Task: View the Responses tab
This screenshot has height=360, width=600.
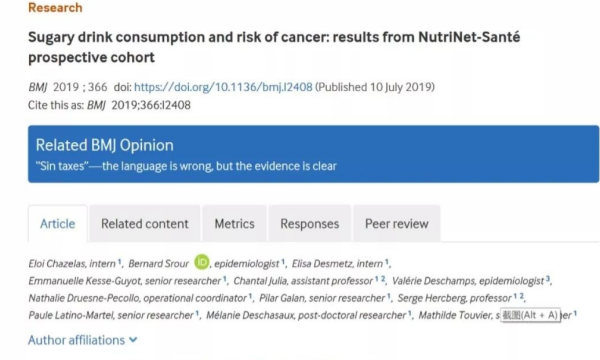Action: pyautogui.click(x=310, y=223)
